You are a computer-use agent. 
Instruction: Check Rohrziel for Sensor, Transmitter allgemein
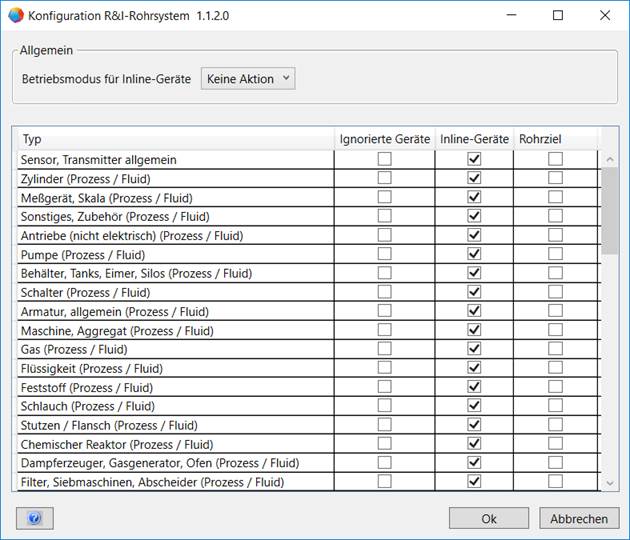[x=555, y=159]
